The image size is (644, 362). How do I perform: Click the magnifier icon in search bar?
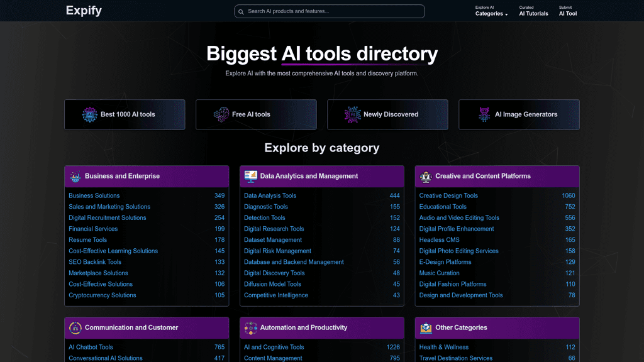click(x=241, y=11)
